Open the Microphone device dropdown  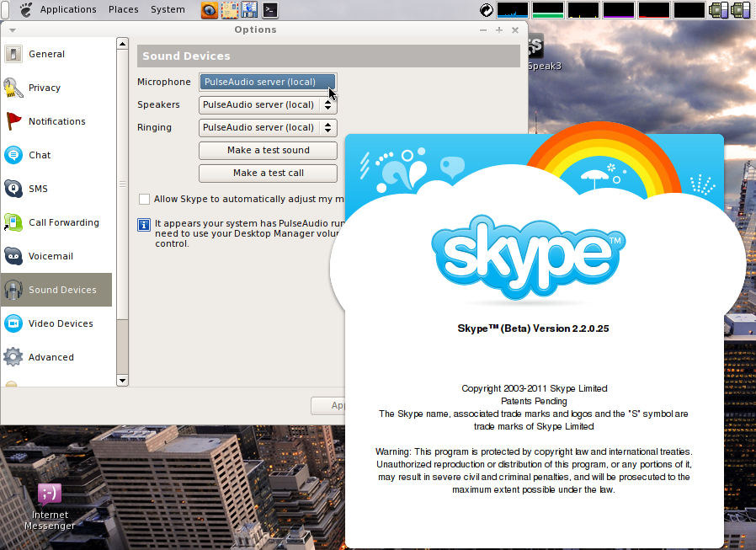click(x=268, y=82)
